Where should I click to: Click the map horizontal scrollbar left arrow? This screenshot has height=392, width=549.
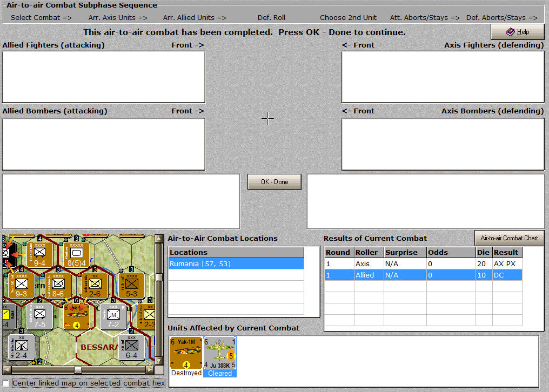click(x=6, y=370)
